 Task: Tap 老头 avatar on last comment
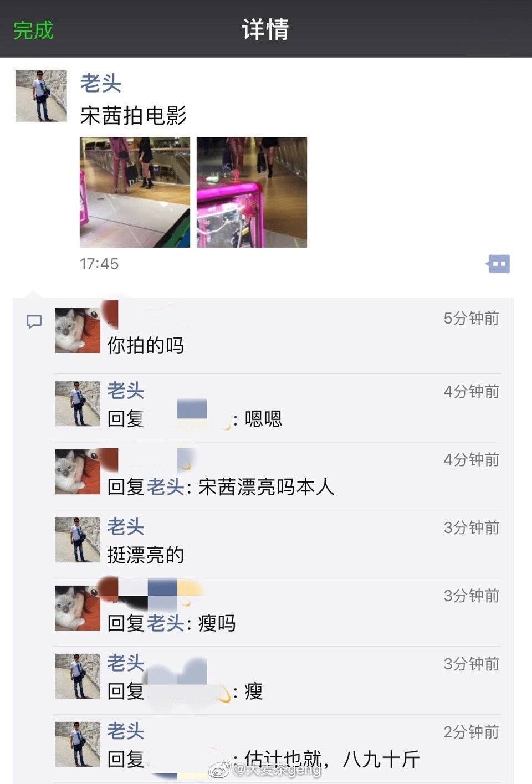(78, 744)
